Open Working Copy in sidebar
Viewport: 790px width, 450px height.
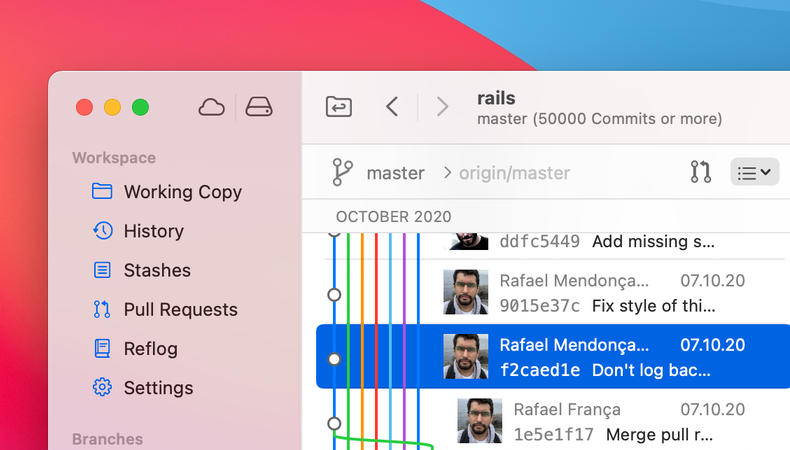coord(182,192)
